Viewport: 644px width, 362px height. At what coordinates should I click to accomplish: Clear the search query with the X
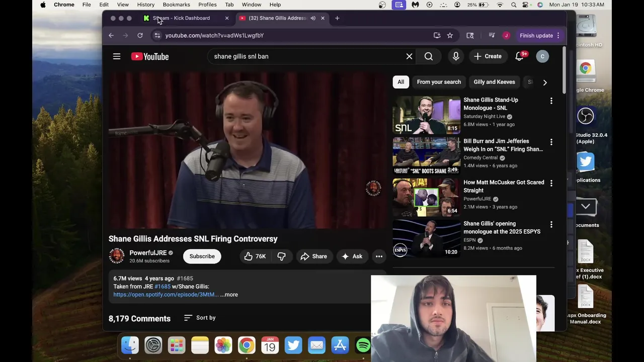coord(409,56)
